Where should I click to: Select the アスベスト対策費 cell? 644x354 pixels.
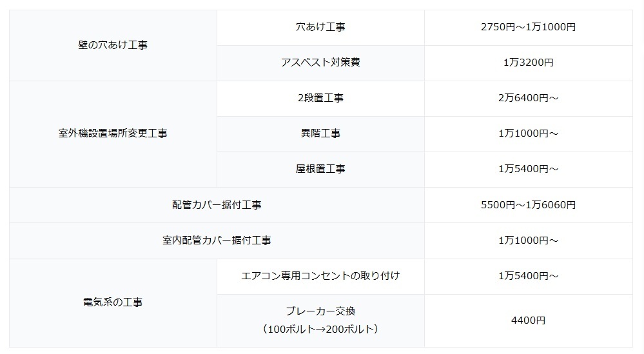(321, 63)
